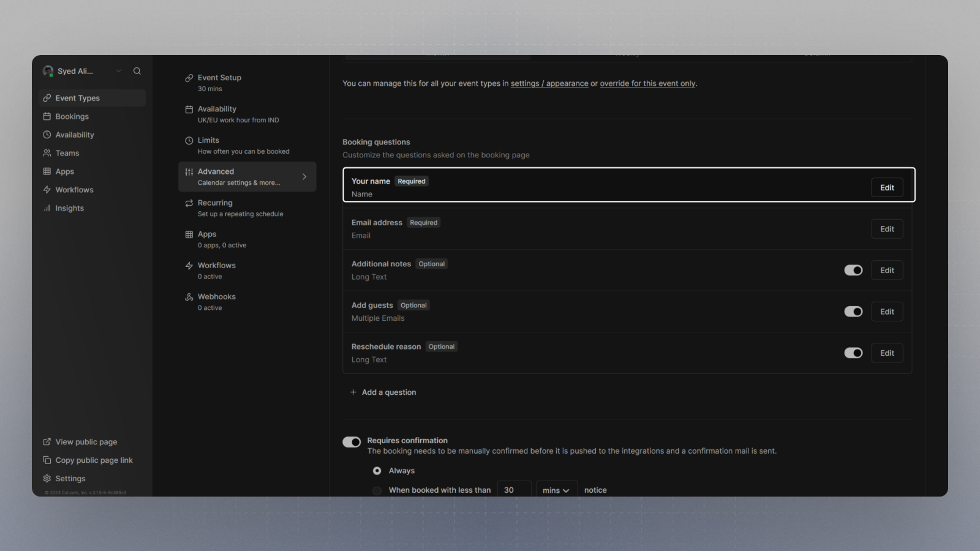This screenshot has width=980, height=551.
Task: Click the settings / appearance link
Action: point(549,83)
